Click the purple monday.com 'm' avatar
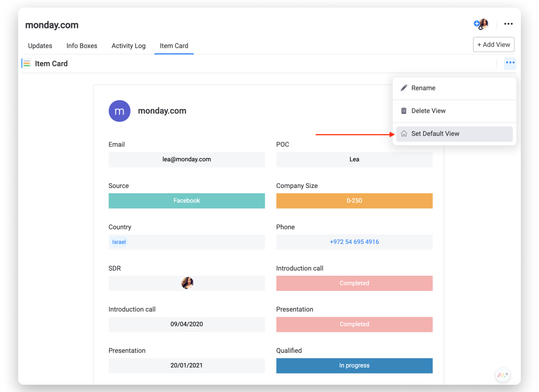Image resolution: width=539 pixels, height=392 pixels. [119, 111]
